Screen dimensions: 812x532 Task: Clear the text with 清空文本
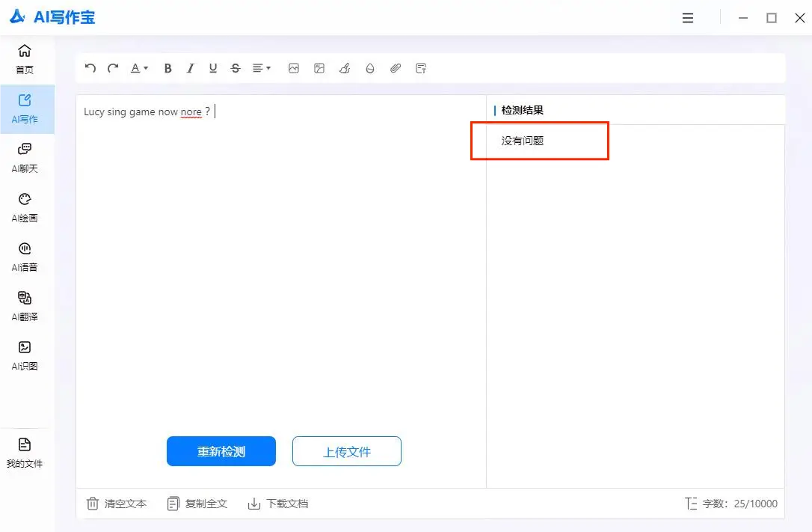117,504
